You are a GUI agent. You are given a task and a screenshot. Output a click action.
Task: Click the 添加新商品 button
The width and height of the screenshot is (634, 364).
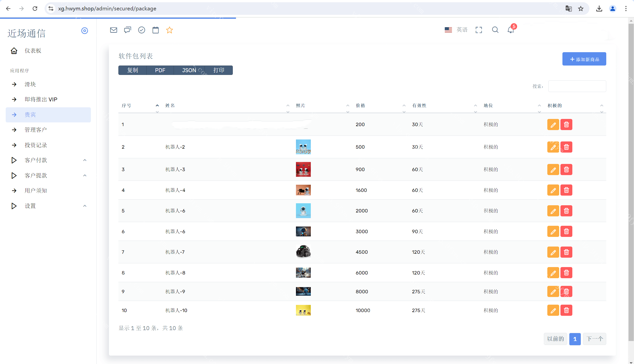584,59
